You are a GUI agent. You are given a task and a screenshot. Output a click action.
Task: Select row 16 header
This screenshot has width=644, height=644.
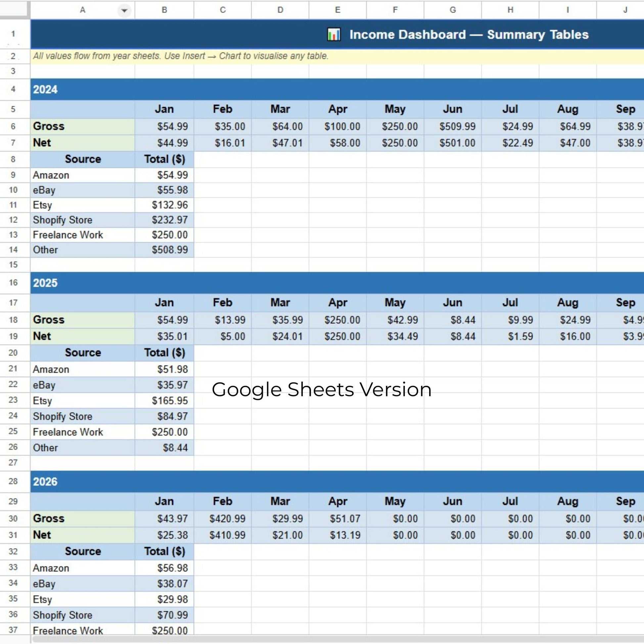[13, 283]
